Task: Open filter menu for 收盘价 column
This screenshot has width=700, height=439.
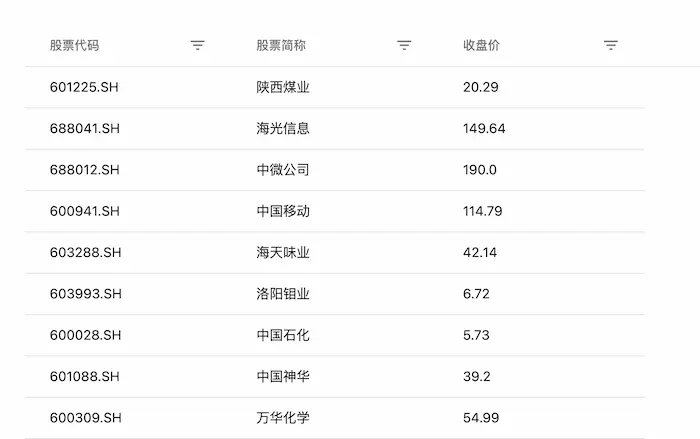Action: pos(611,46)
